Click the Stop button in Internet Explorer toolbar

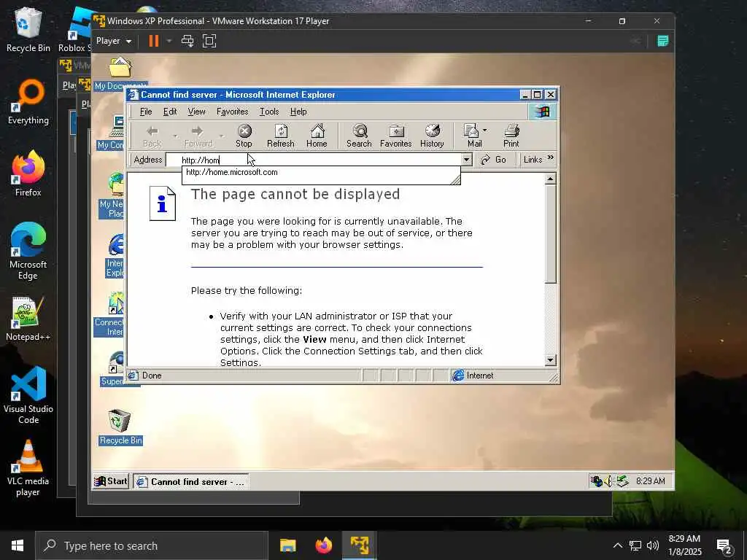point(244,136)
